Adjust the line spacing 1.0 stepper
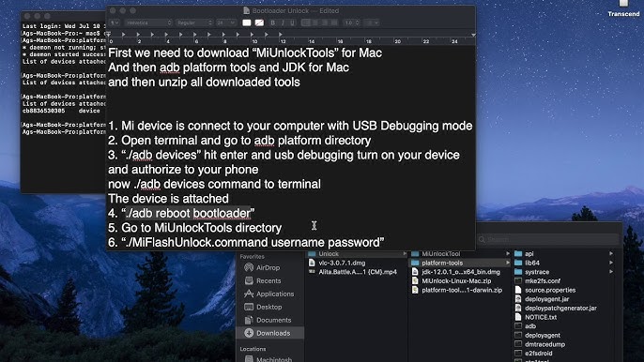The height and width of the screenshot is (362, 644). 351,23
